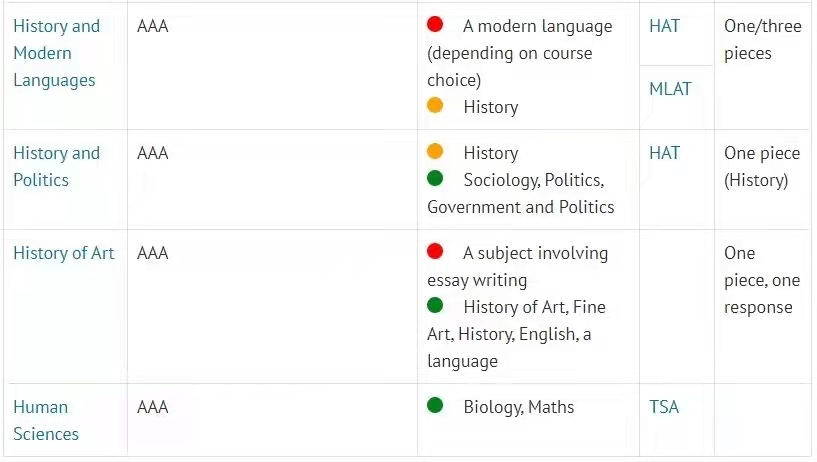The width and height of the screenshot is (817, 462).
Task: Click the 'One piece, one response' text
Action: tap(762, 280)
